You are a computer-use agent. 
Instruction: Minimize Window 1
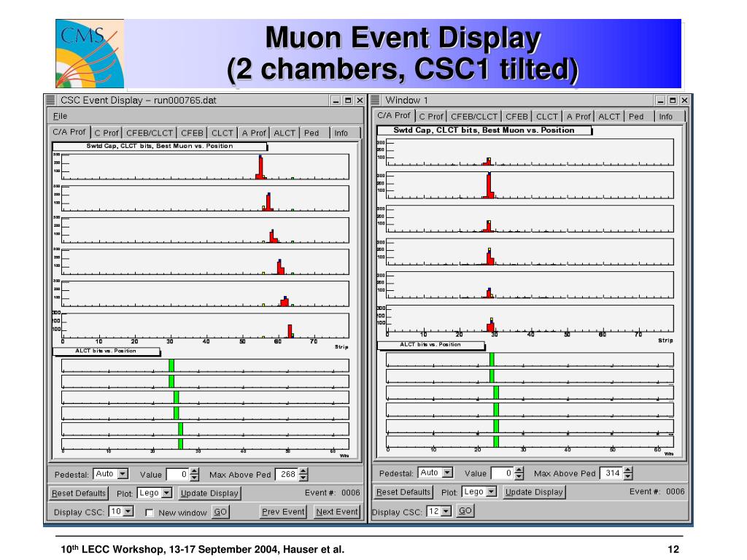point(660,101)
